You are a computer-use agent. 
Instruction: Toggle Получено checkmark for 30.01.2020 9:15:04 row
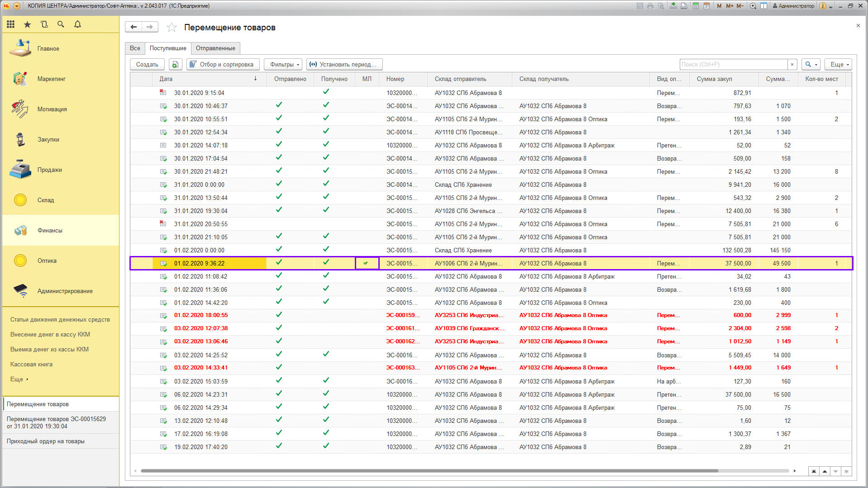[326, 92]
